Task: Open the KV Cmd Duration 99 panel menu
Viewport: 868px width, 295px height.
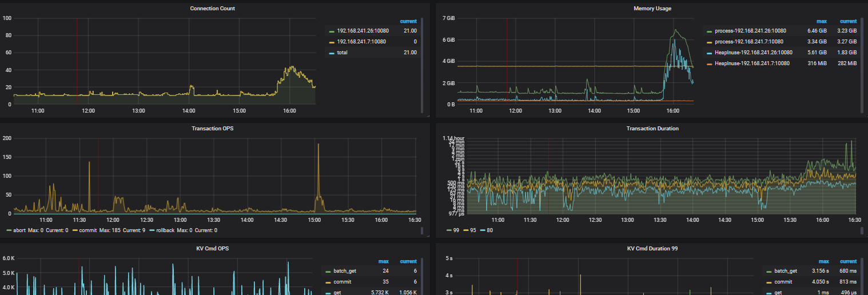Action: coord(652,249)
